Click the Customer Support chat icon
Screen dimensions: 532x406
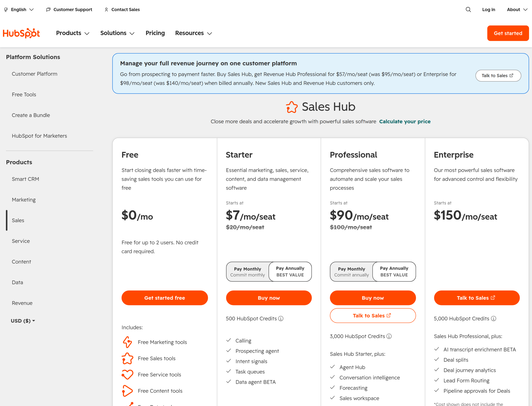coord(48,9)
